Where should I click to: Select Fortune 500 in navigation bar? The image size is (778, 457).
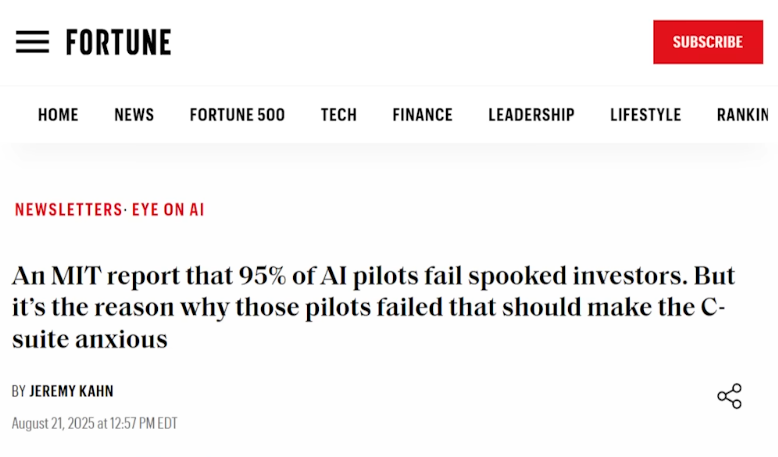[237, 115]
